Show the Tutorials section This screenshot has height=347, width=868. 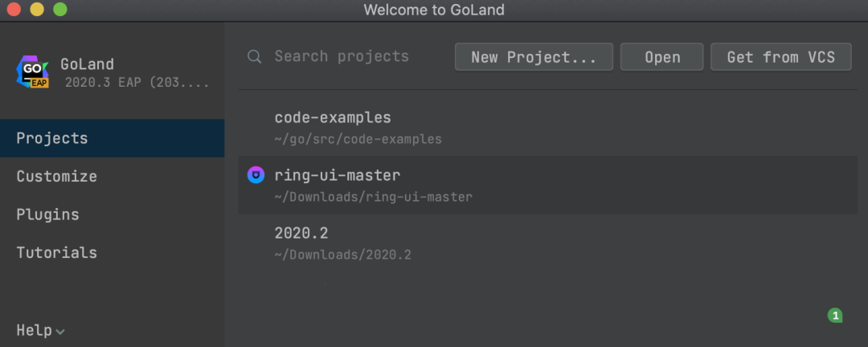click(x=56, y=252)
